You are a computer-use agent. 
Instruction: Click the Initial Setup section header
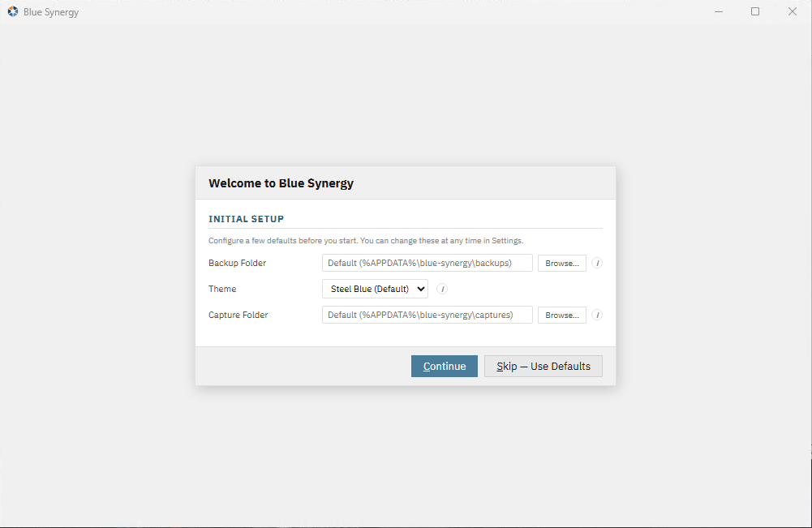click(x=246, y=219)
